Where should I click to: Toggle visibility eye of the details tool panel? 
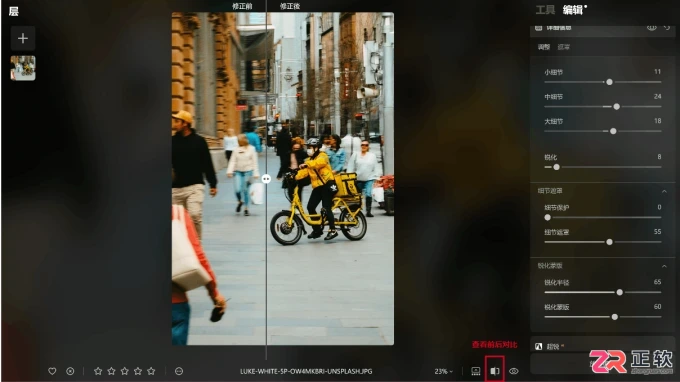[x=651, y=28]
